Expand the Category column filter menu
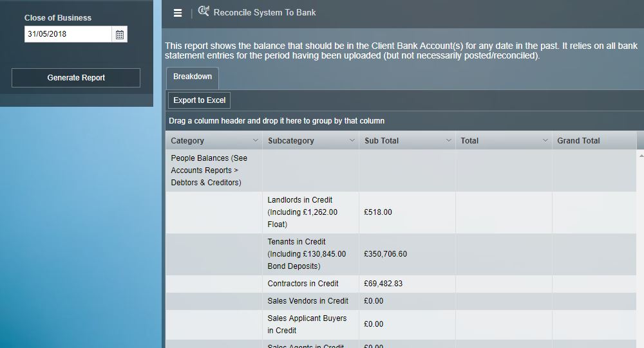Viewport: 644px width, 348px height. tap(255, 141)
